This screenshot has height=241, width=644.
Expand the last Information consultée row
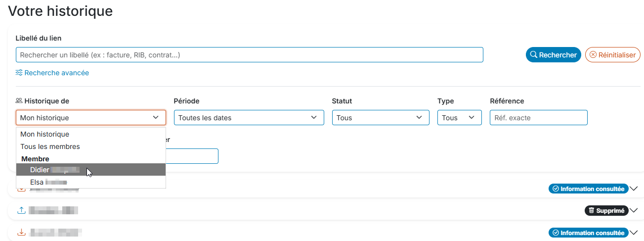[634, 233]
